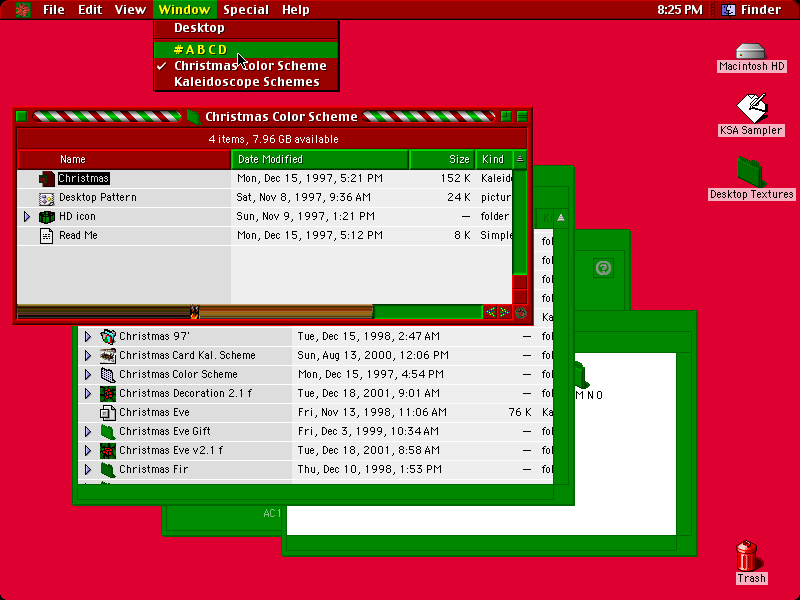This screenshot has width=800, height=600.
Task: Expand Christmas Eve v2.1 f folder
Action: coord(88,451)
